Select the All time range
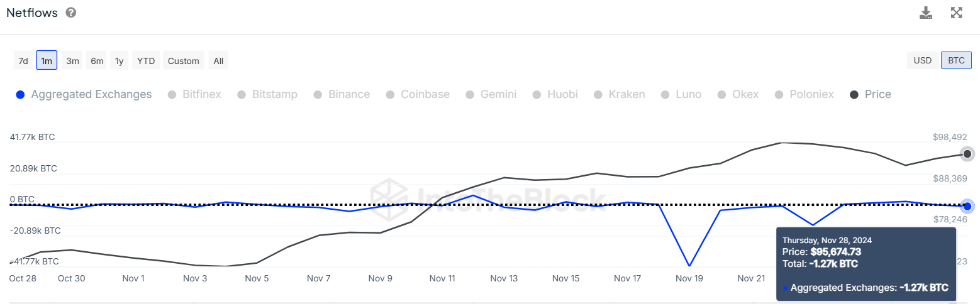The image size is (980, 304). [x=218, y=61]
